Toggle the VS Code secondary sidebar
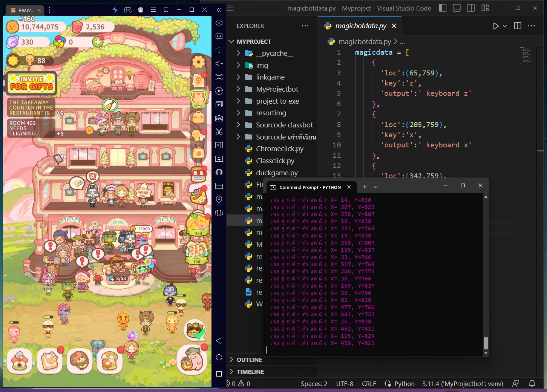The image size is (547, 392). point(471,8)
